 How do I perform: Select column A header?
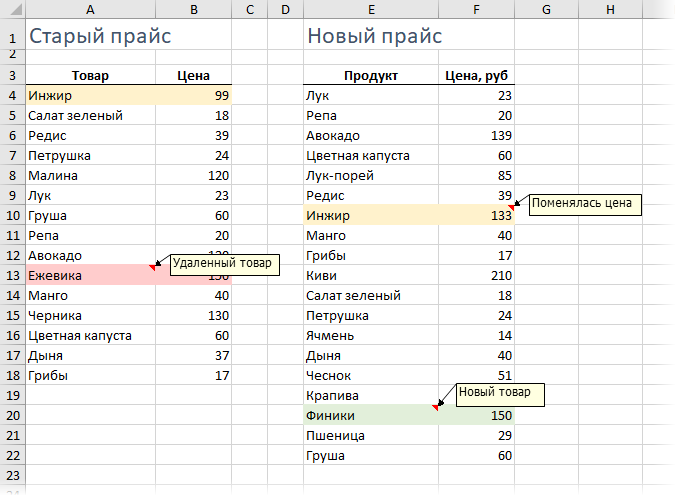(x=90, y=9)
